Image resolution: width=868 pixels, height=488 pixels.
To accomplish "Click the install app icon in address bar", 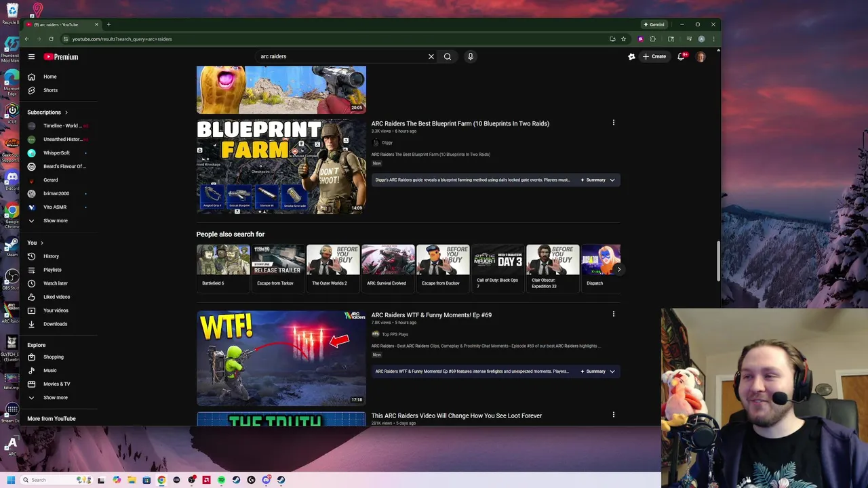I will click(612, 39).
